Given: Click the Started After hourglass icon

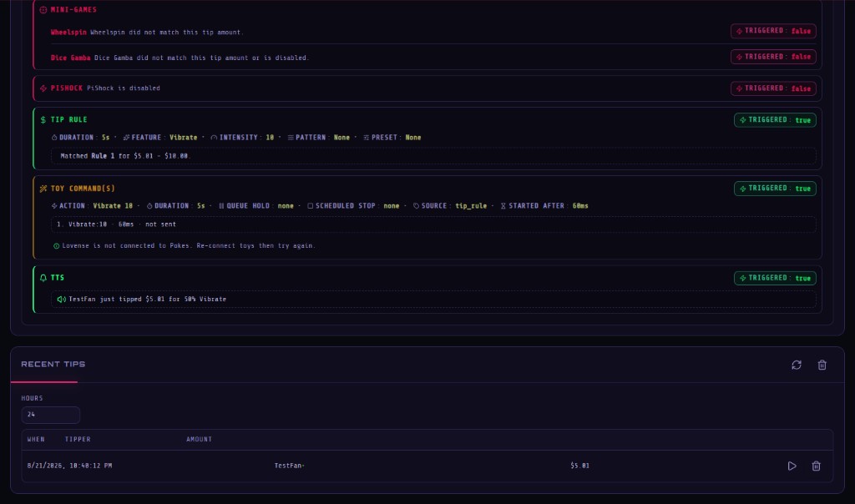Looking at the screenshot, I should 503,206.
